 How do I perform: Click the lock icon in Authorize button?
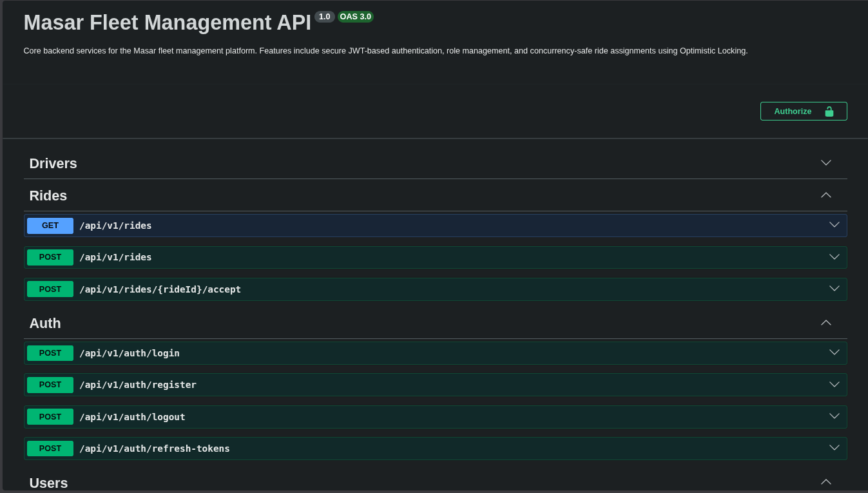(829, 111)
